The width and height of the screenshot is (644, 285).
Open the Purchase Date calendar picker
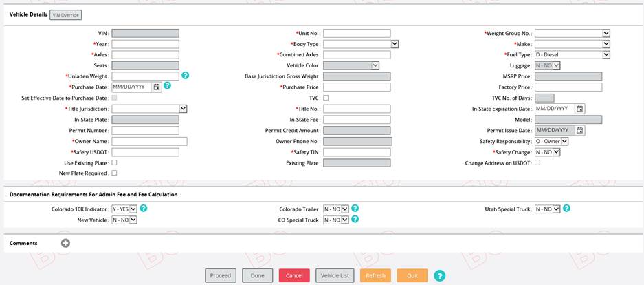coord(157,87)
